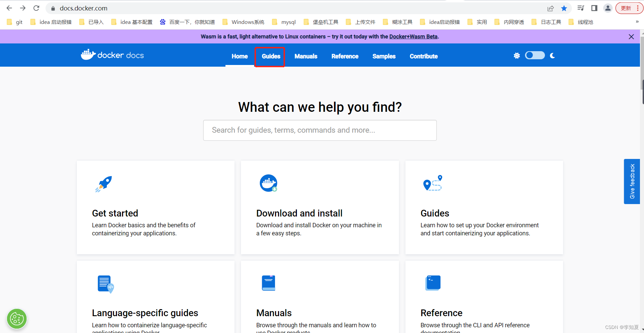Image resolution: width=644 pixels, height=333 pixels.
Task: Select the Manuals nav tab
Action: coord(306,56)
